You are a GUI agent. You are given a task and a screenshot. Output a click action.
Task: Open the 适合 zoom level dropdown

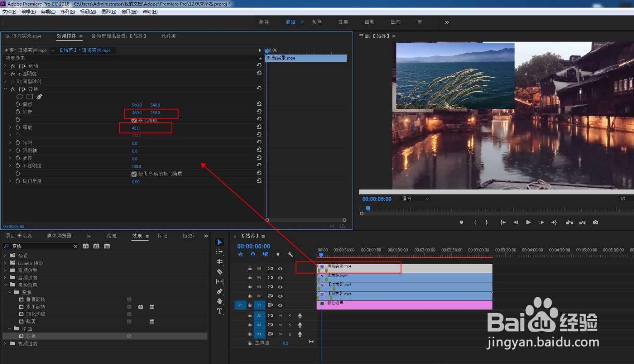[x=415, y=199]
